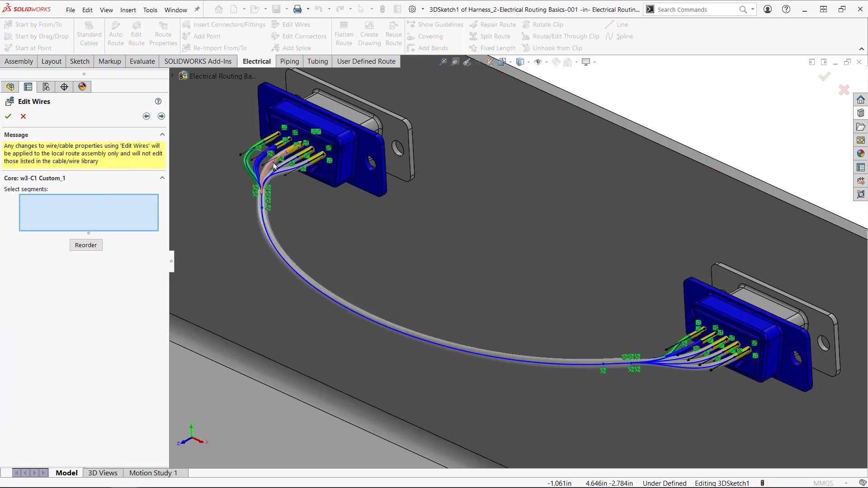Click the Select segments box
This screenshot has width=868, height=488.
(89, 212)
